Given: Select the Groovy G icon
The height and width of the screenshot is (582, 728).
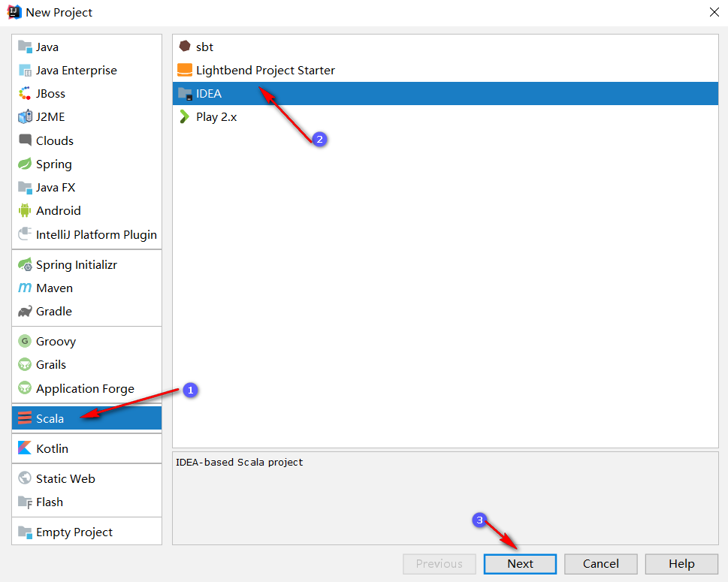Looking at the screenshot, I should pos(25,341).
